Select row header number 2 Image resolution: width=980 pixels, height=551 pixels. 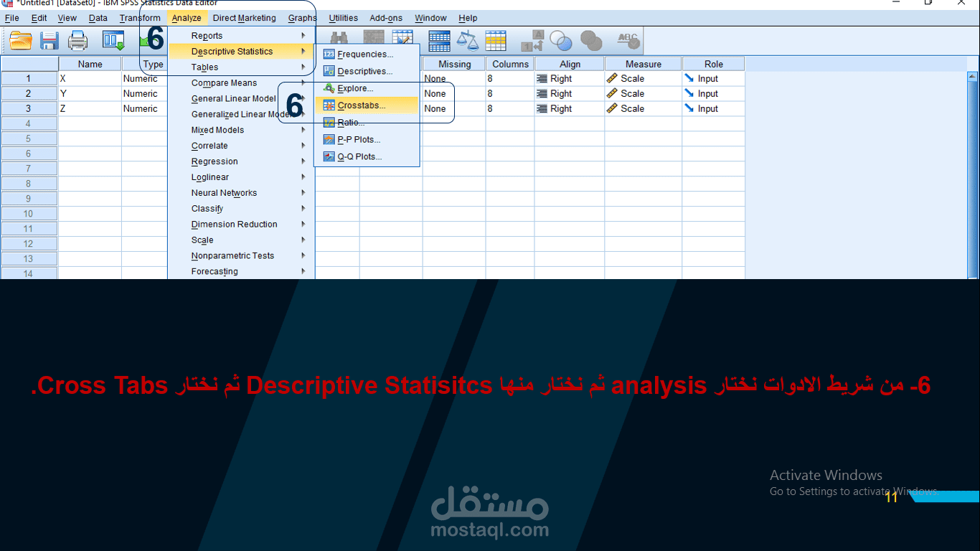29,94
